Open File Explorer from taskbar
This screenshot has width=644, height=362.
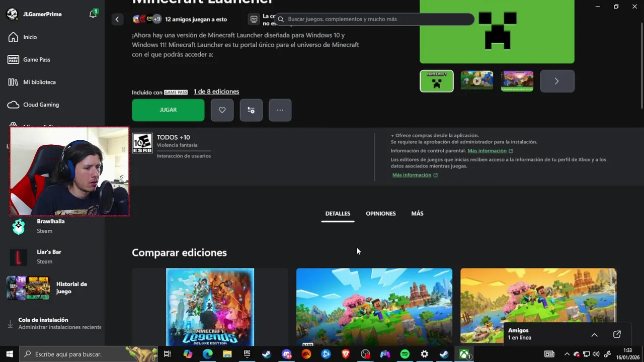tap(227, 354)
